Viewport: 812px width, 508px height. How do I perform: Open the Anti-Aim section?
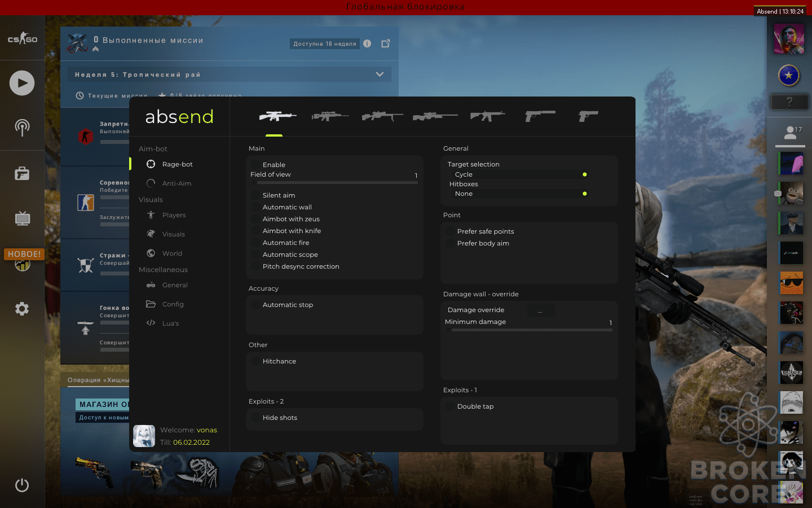pos(169,183)
